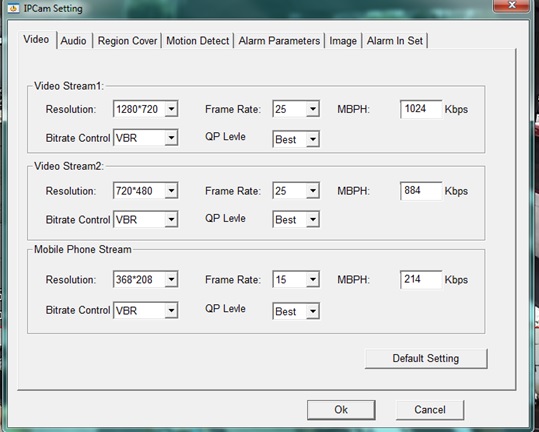Open Video Stream1 QP Level dropdown
The width and height of the screenshot is (539, 432).
[296, 139]
